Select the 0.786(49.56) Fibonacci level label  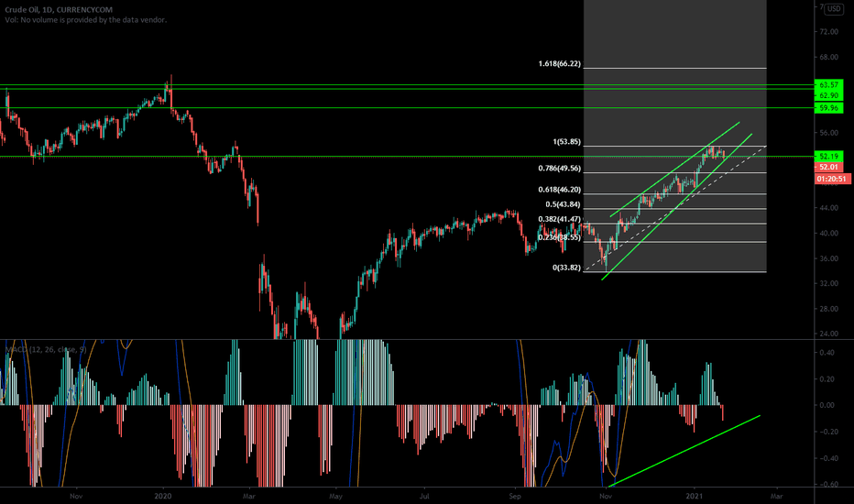tap(559, 168)
